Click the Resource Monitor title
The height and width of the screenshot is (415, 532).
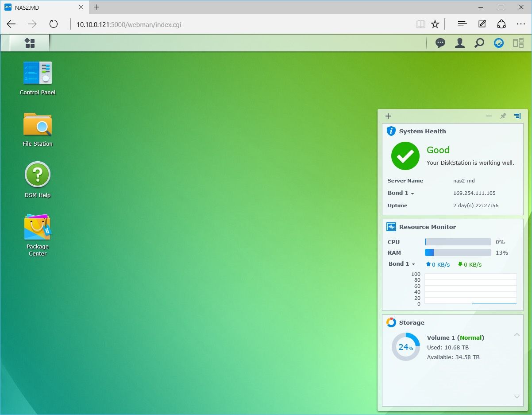coord(427,227)
